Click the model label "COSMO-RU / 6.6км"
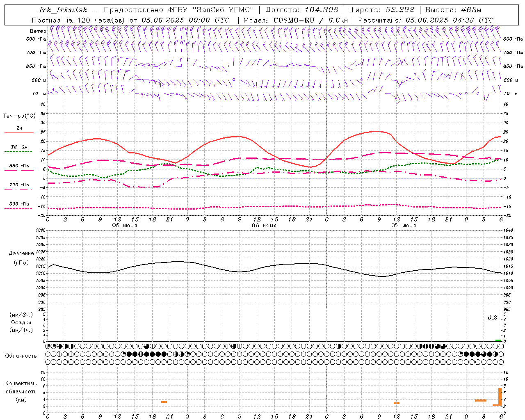Viewport: 525px width, 420px height. pos(311,20)
